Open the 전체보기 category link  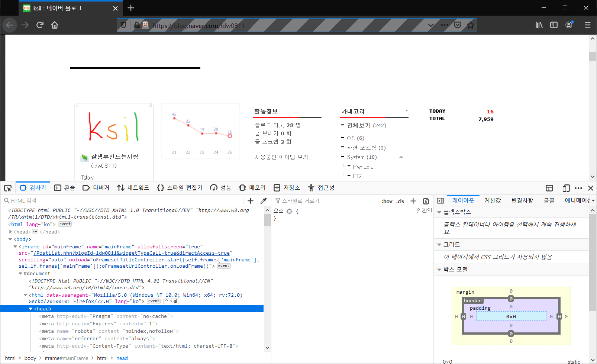[358, 126]
